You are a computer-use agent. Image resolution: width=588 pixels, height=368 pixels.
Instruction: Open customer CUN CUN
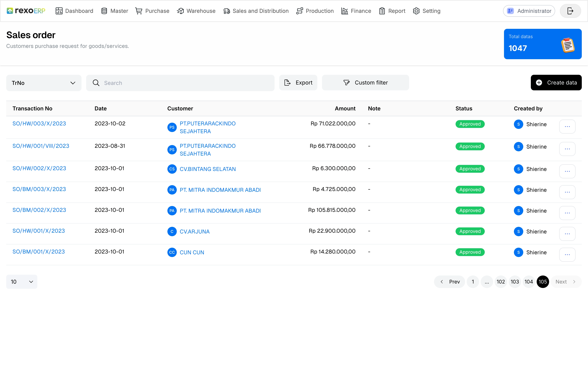[x=192, y=252]
